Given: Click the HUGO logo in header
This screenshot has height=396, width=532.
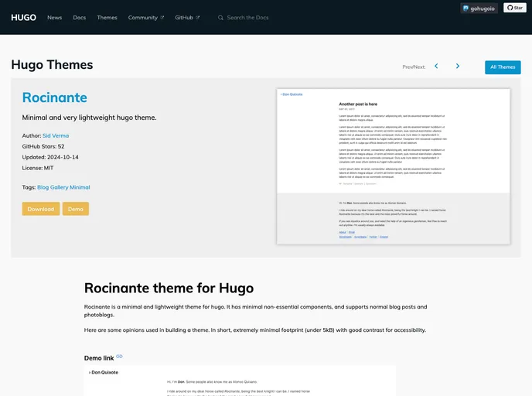Looking at the screenshot, I should [23, 17].
